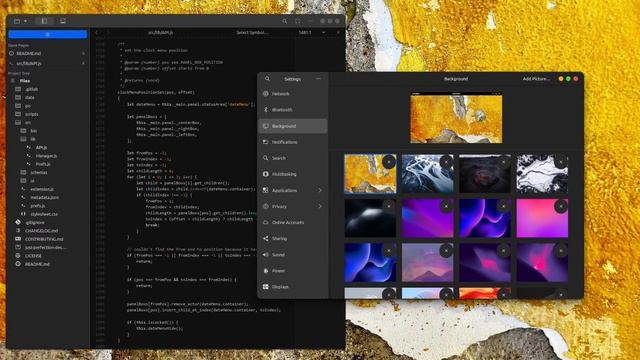Select the purple mountain sunset wallpaper

click(427, 262)
